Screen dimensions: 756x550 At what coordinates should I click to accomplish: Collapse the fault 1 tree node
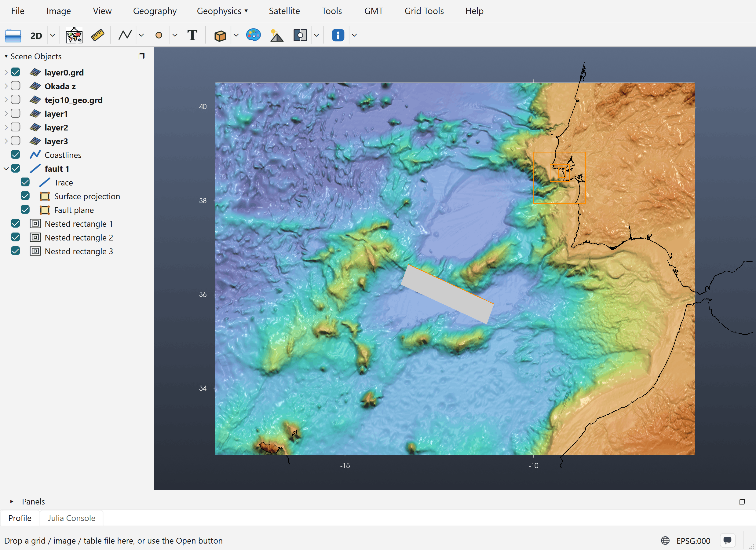pyautogui.click(x=6, y=169)
